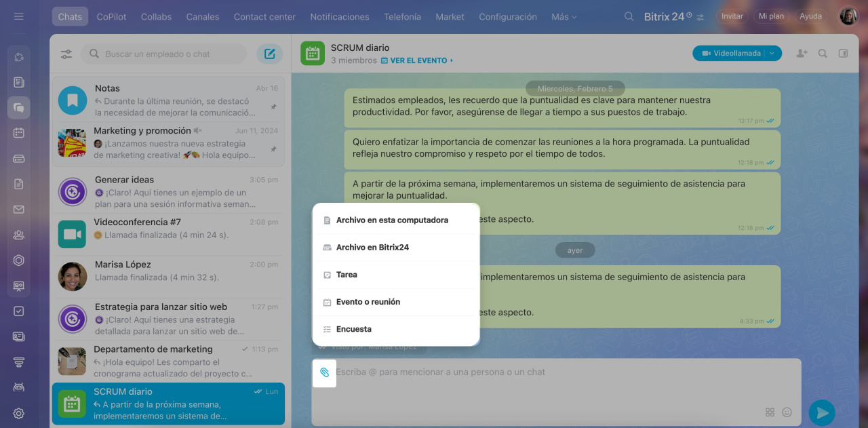868x428 pixels.
Task: Open the Canales tab
Action: tap(203, 16)
